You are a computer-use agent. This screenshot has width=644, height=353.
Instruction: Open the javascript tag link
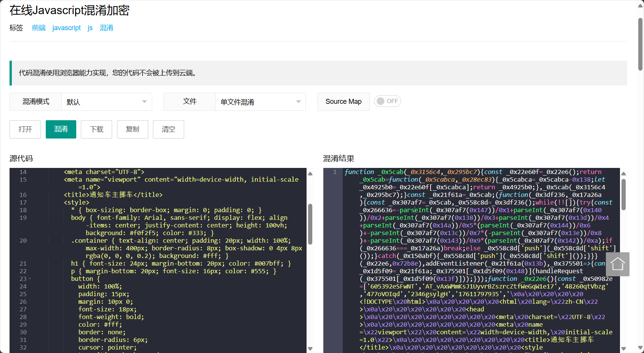click(x=67, y=28)
